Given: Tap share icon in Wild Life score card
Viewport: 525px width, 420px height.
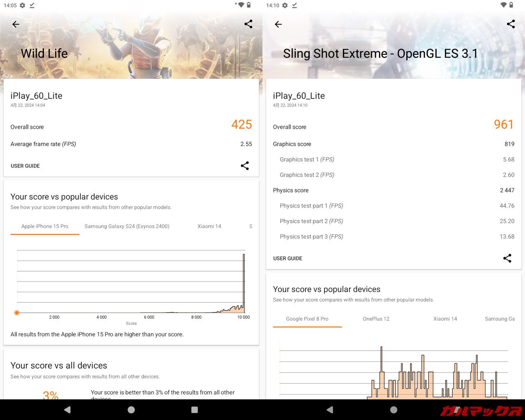Looking at the screenshot, I should point(245,166).
